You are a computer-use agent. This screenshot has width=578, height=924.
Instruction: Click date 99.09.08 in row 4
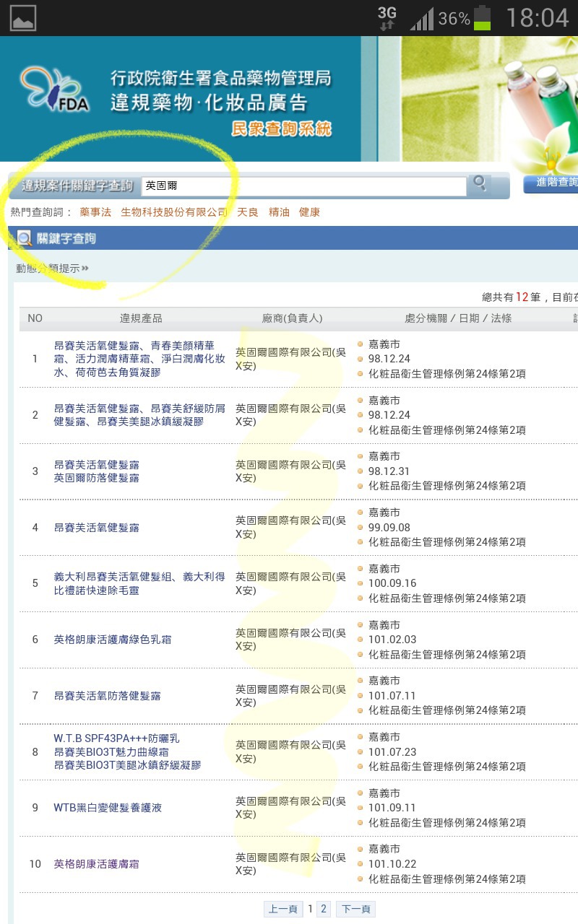(x=389, y=528)
